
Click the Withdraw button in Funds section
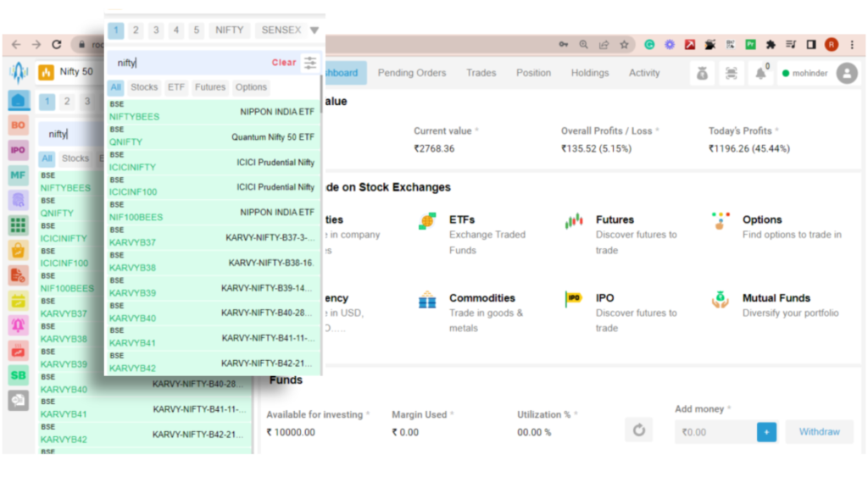[x=819, y=431]
